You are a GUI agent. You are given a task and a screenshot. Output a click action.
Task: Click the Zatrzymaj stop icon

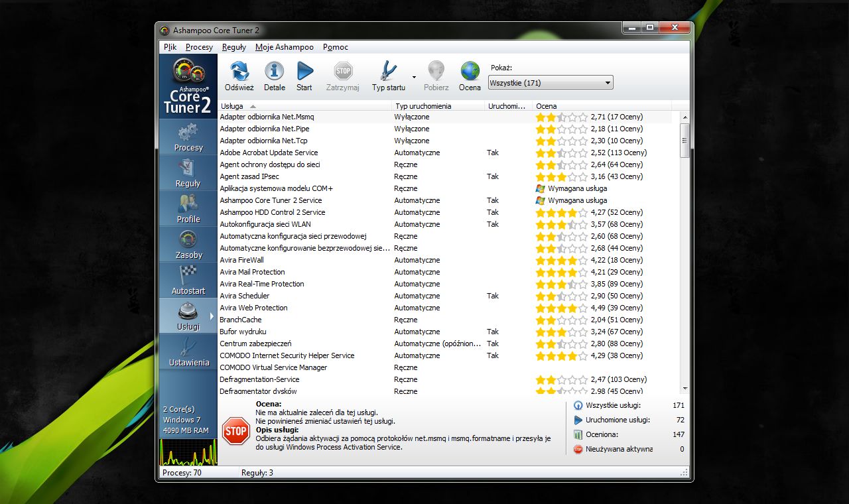[x=343, y=71]
